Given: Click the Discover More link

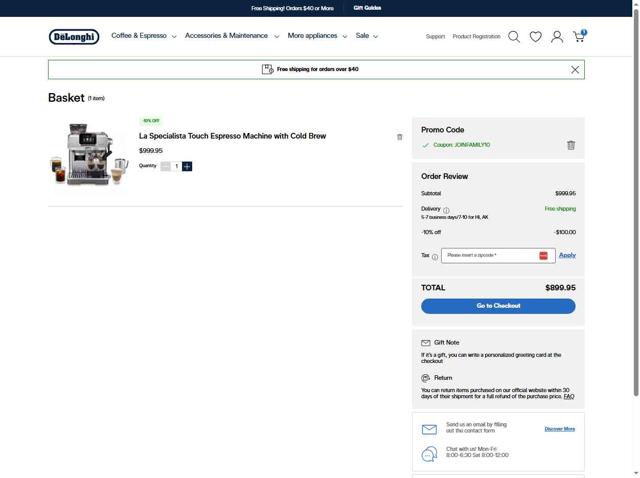Looking at the screenshot, I should (560, 429).
